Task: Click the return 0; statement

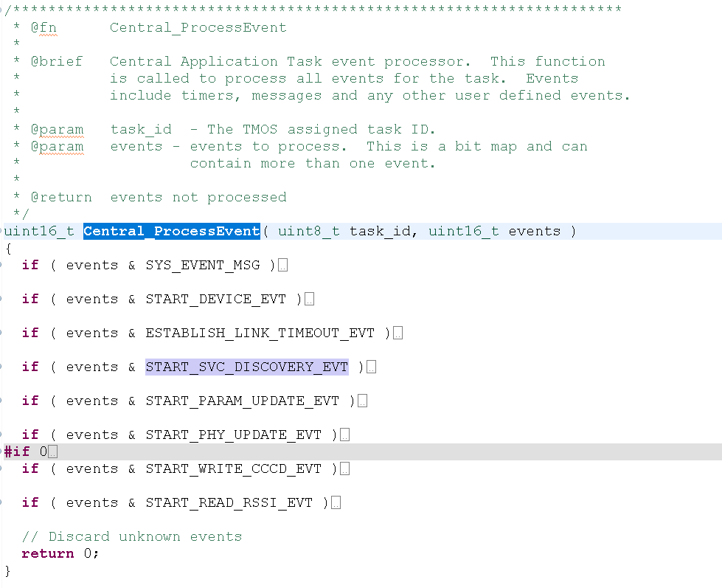Action: click(x=60, y=553)
